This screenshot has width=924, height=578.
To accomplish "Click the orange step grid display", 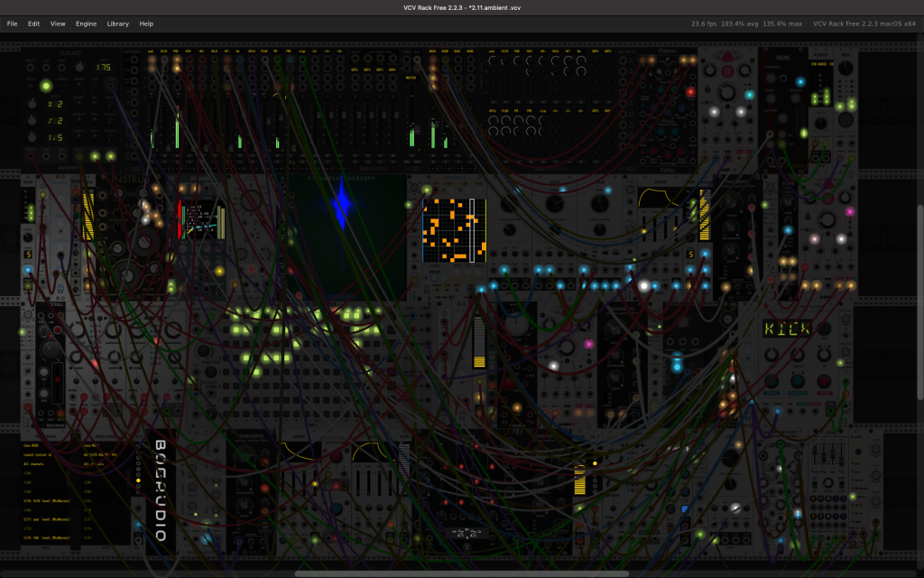I will point(455,230).
